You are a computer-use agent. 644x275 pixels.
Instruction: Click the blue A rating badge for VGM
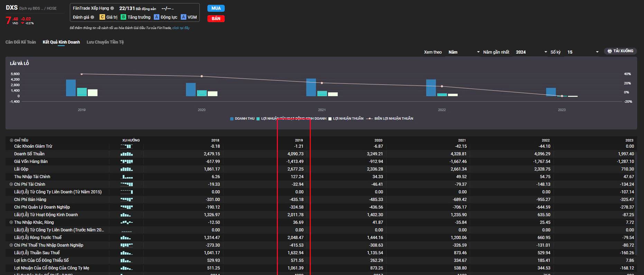(x=184, y=17)
